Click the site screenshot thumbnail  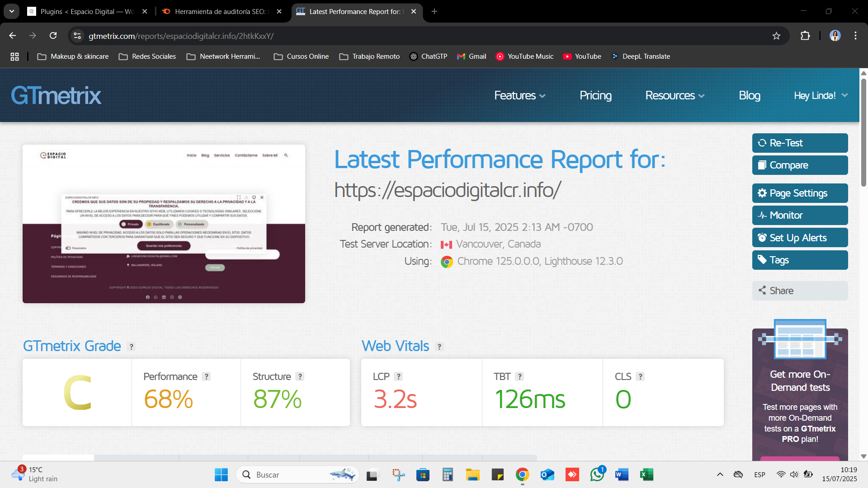(x=164, y=224)
